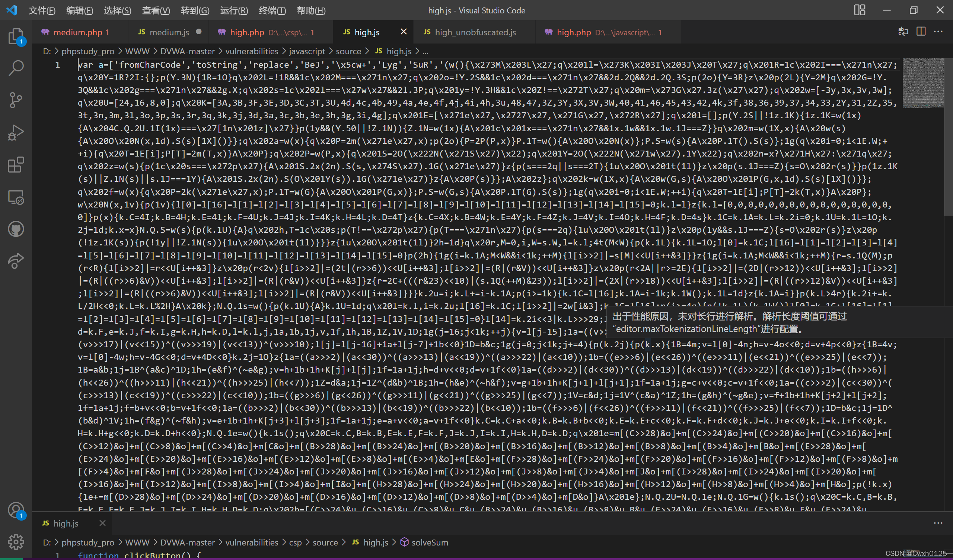Close the high.js editor tab
The width and height of the screenshot is (953, 560).
coord(404,32)
